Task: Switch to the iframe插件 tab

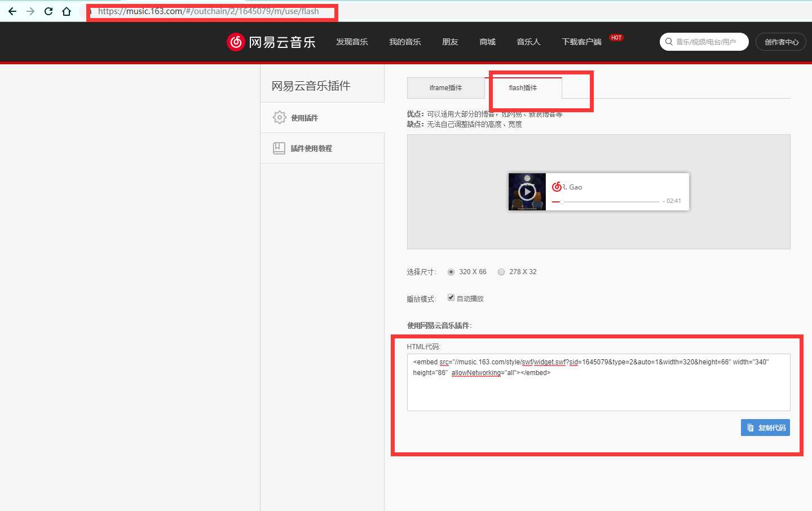Action: point(445,88)
